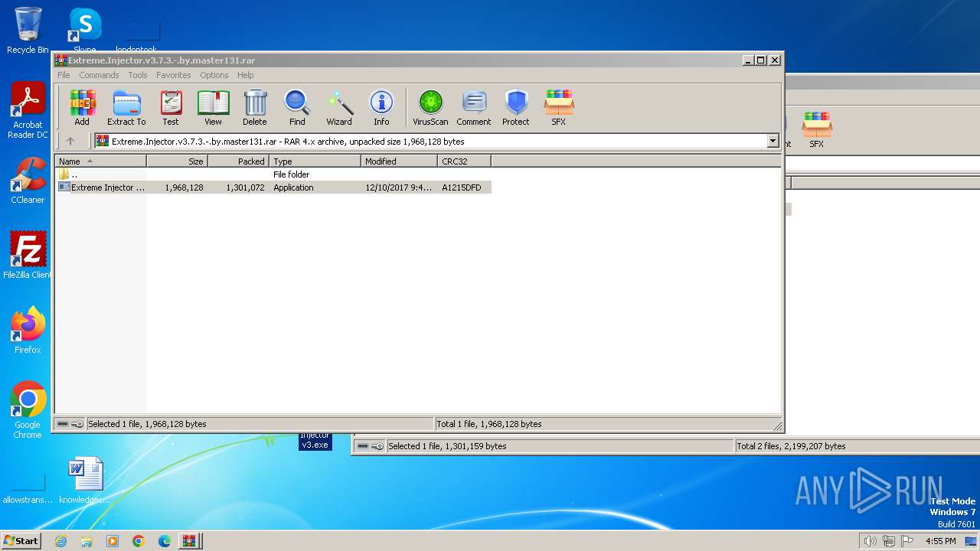
Task: Run the Test archive tool
Action: 171,108
